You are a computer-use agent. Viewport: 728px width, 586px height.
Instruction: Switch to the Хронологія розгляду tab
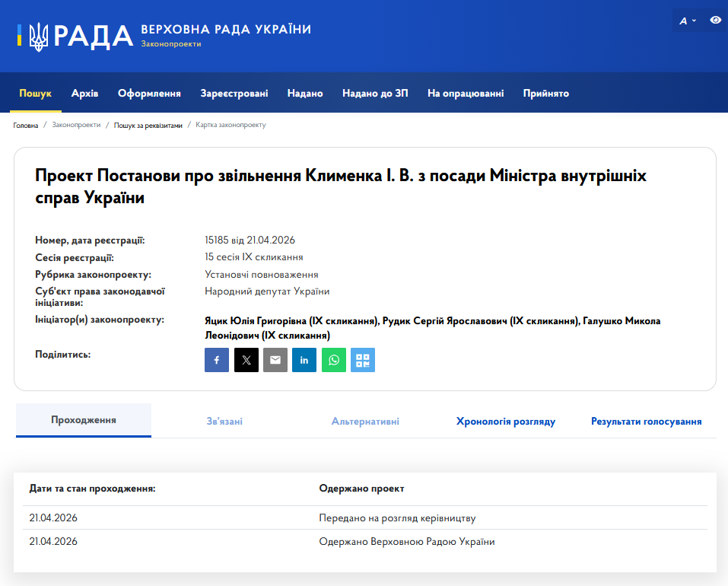coord(506,421)
